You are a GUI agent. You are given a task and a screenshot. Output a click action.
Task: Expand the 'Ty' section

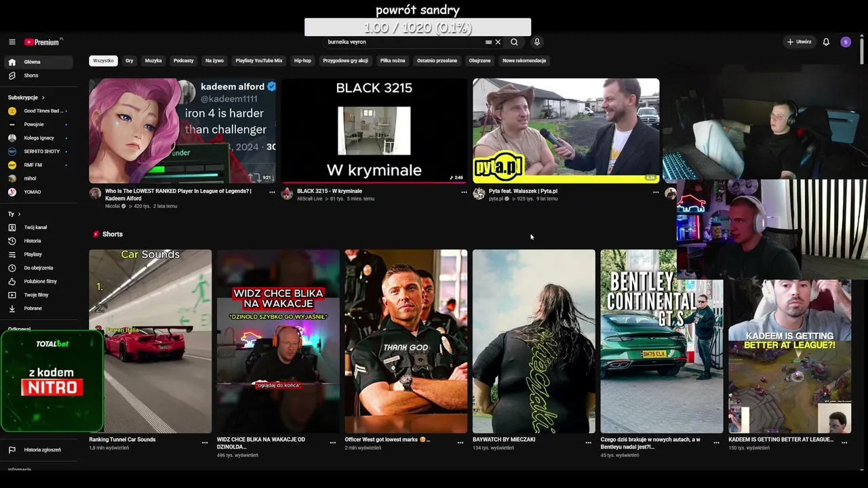[14, 214]
